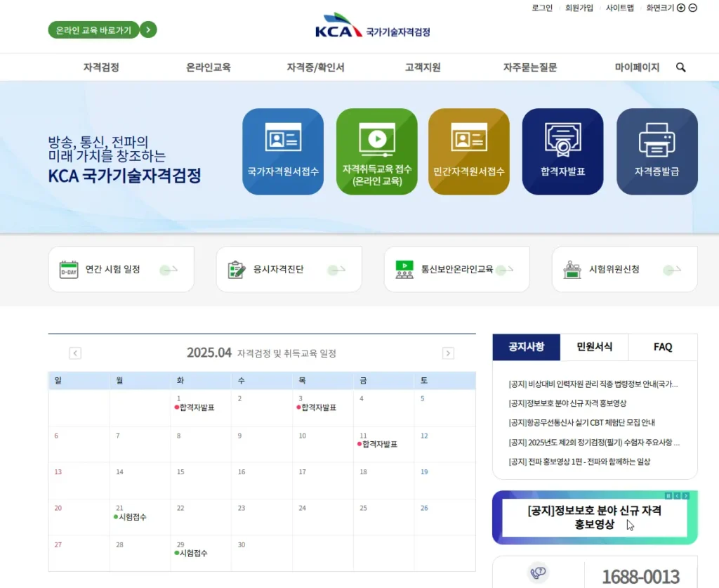Click the 로그인 link
The width and height of the screenshot is (719, 588).
click(x=542, y=8)
